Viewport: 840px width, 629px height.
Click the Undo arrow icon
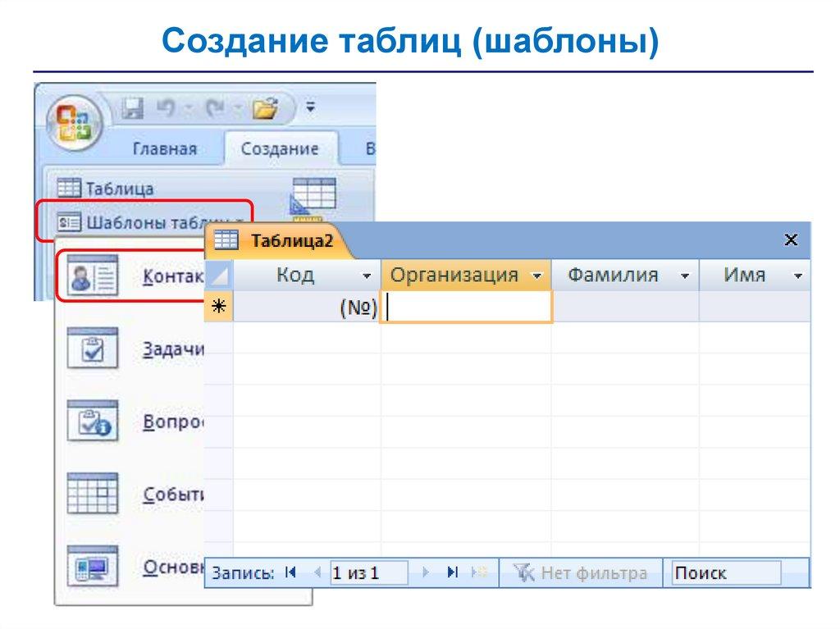[x=167, y=107]
